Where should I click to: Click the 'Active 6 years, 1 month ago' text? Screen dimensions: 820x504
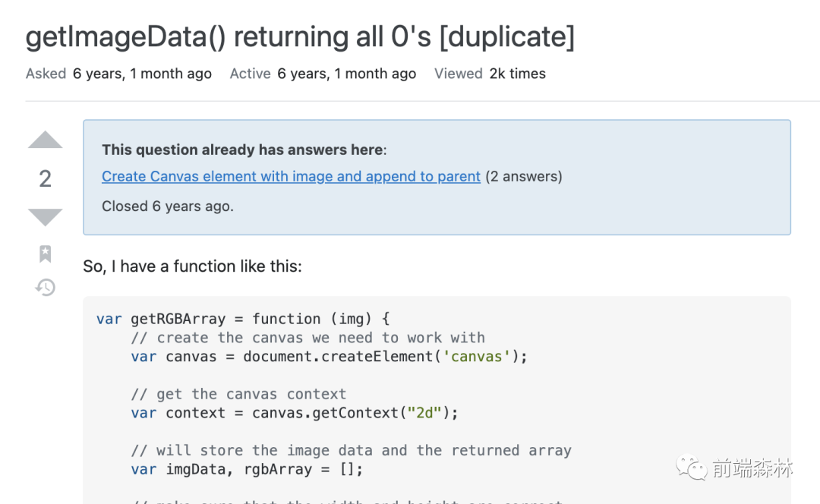click(x=323, y=74)
